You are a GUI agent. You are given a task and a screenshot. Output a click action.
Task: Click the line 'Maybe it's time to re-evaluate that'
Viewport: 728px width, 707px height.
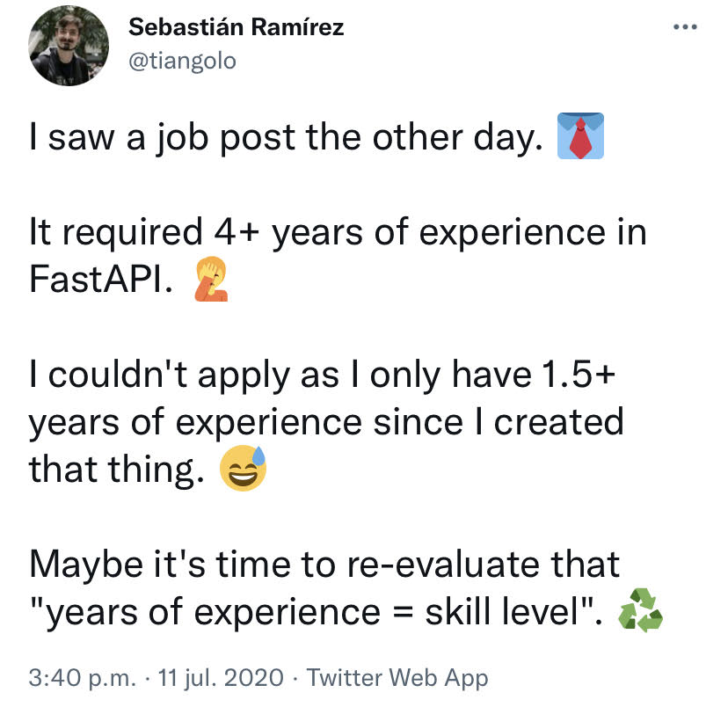(324, 565)
